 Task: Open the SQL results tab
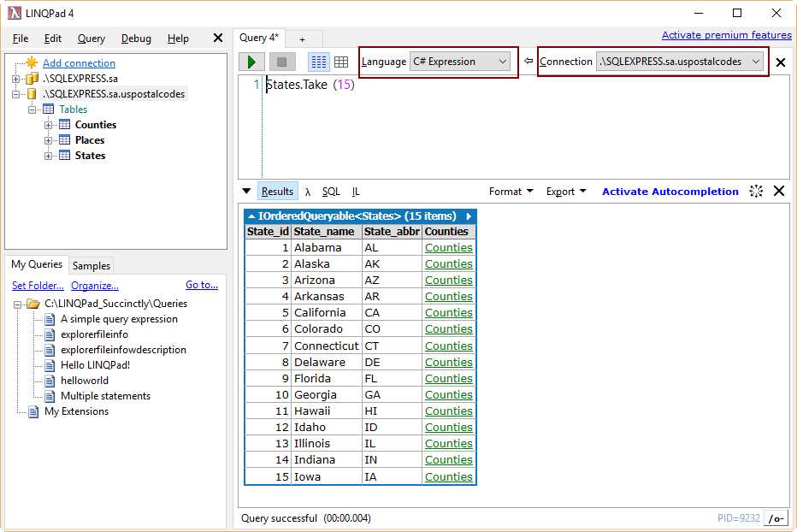[x=331, y=192]
